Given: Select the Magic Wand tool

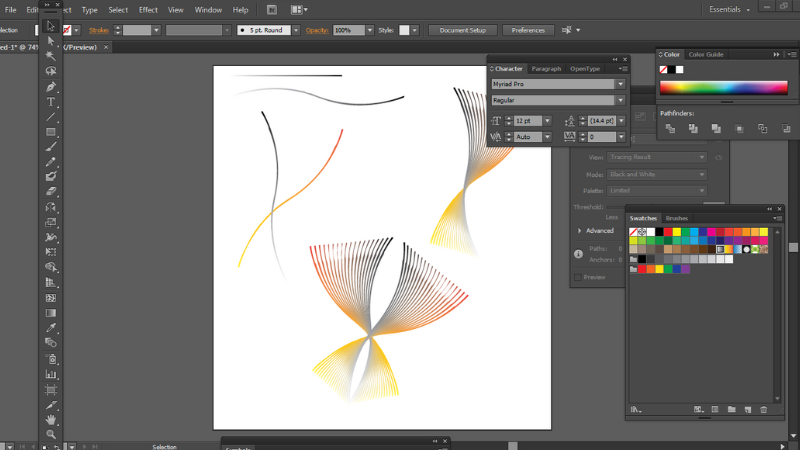Looking at the screenshot, I should tap(51, 56).
